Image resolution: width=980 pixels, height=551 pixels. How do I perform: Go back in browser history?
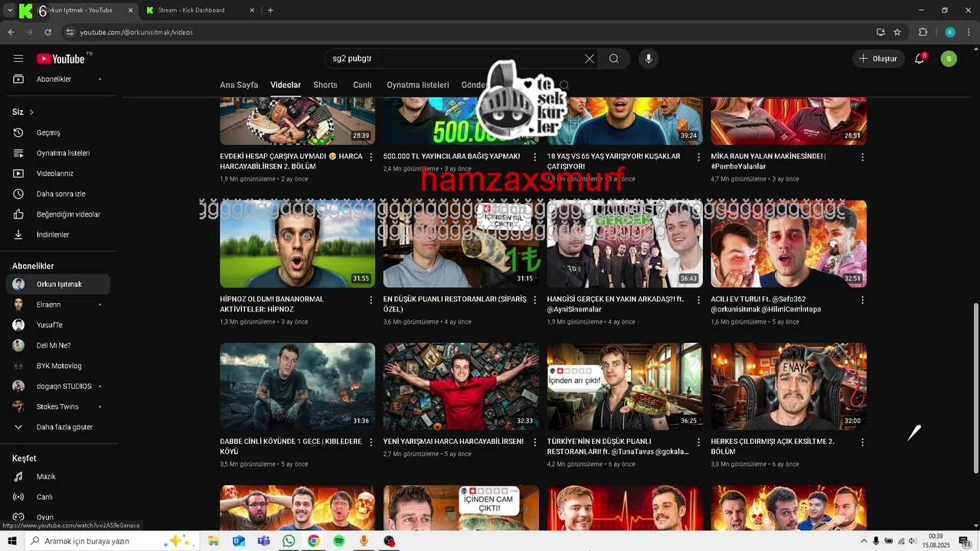pyautogui.click(x=11, y=32)
